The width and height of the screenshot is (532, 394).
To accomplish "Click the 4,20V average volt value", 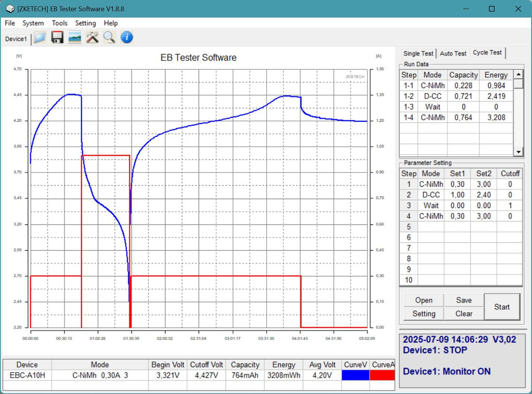I will tap(322, 375).
